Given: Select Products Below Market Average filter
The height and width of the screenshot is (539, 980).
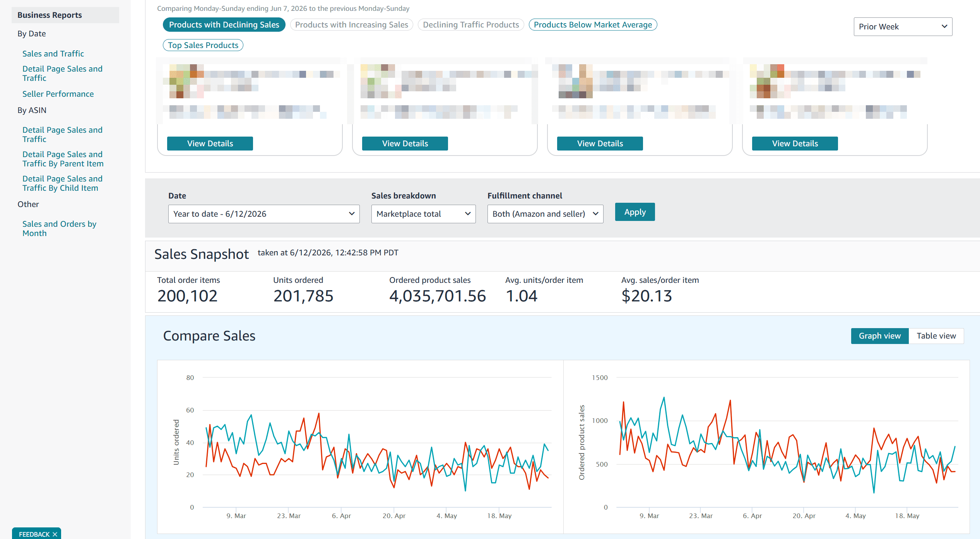Looking at the screenshot, I should pos(593,25).
